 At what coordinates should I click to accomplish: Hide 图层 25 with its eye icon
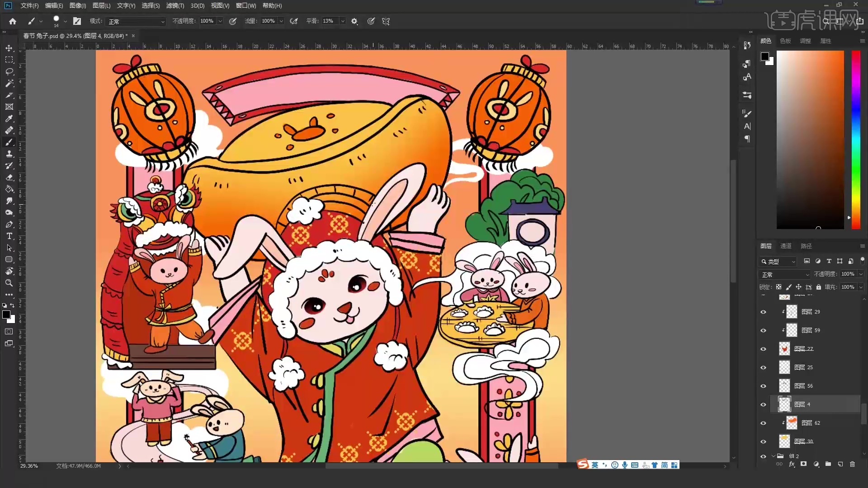point(763,367)
